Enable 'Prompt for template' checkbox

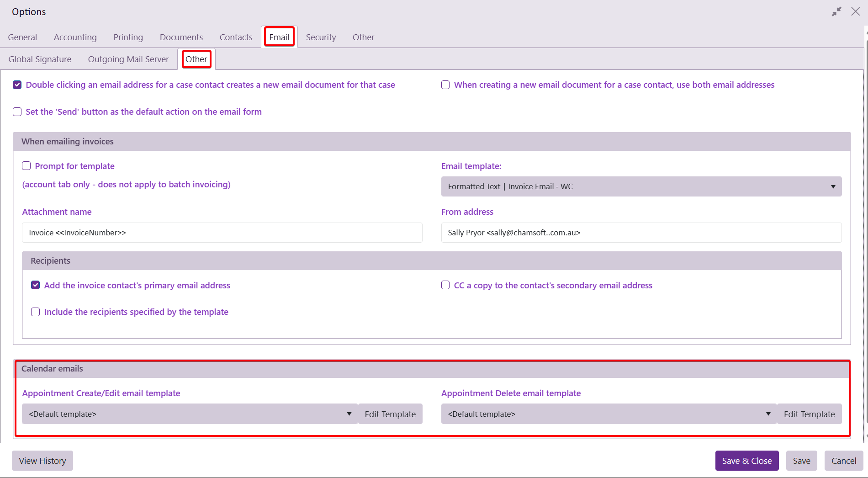[26, 166]
